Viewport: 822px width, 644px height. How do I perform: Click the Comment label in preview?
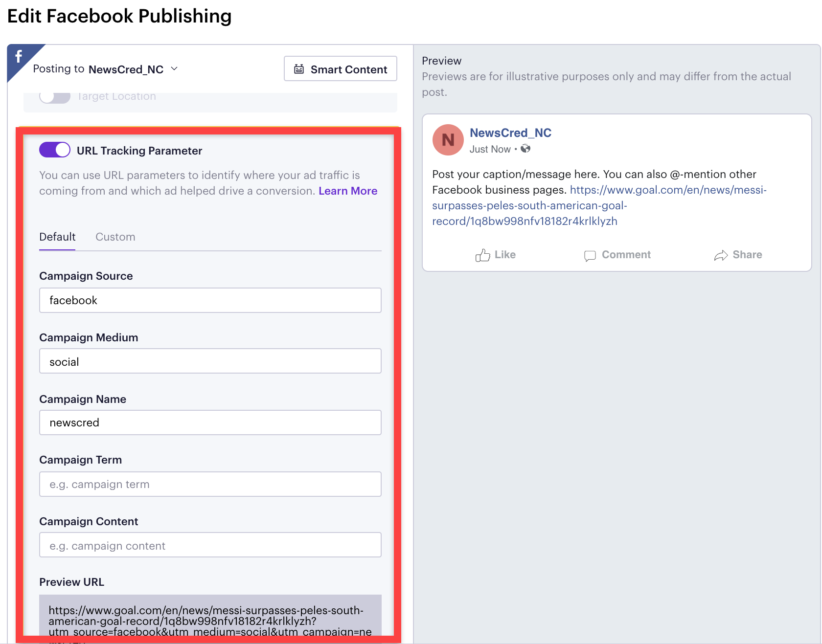click(626, 255)
